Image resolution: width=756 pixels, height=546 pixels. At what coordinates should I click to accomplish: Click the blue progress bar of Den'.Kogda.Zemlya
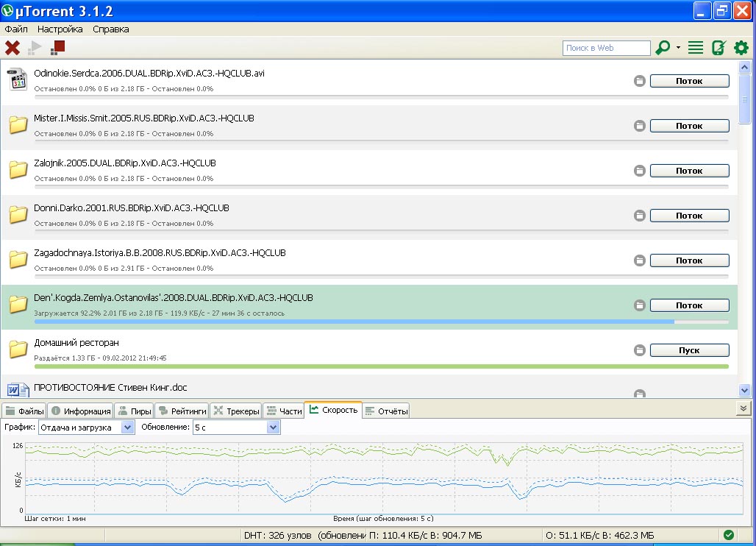point(382,322)
